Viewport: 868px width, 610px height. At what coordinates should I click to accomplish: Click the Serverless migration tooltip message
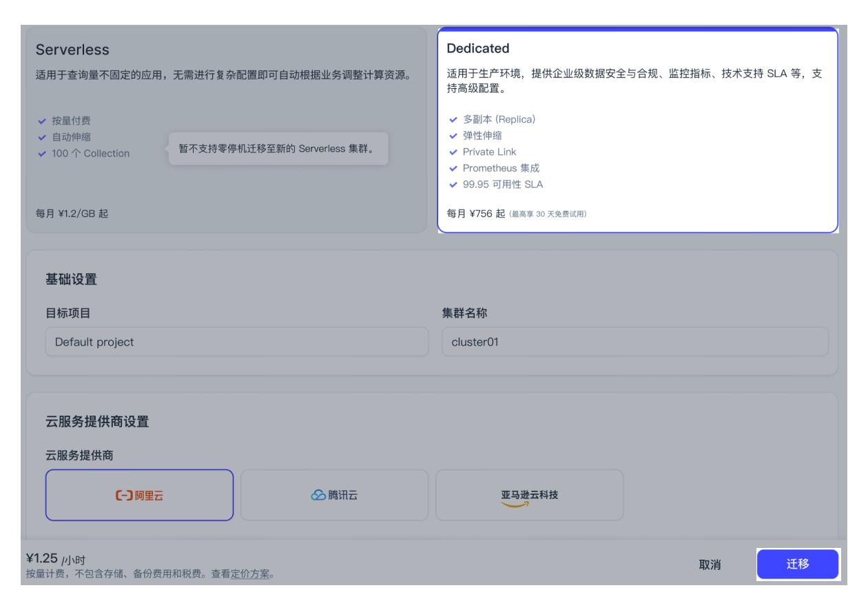coord(278,148)
